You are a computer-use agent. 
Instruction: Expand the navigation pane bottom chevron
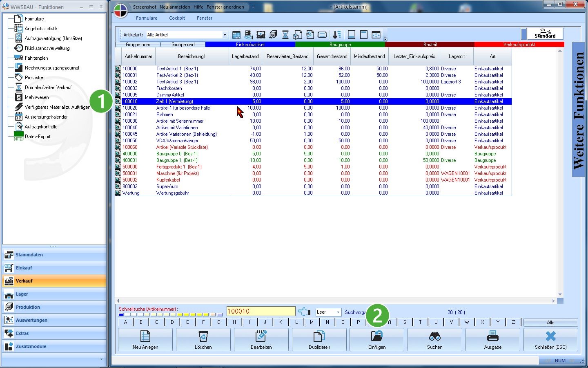tap(101, 359)
